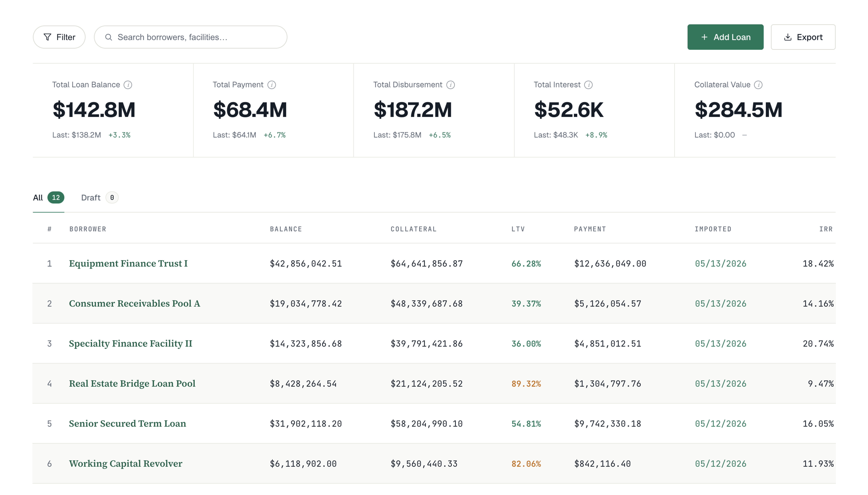Image resolution: width=868 pixels, height=495 pixels.
Task: Open Consumer Receivables Pool A
Action: click(134, 304)
